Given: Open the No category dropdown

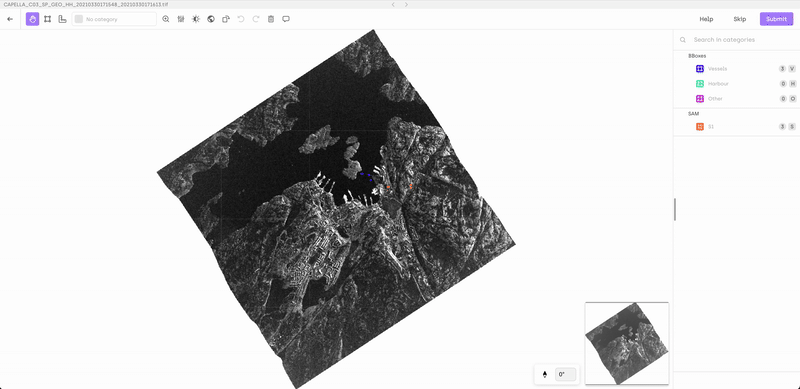Looking at the screenshot, I should point(114,19).
